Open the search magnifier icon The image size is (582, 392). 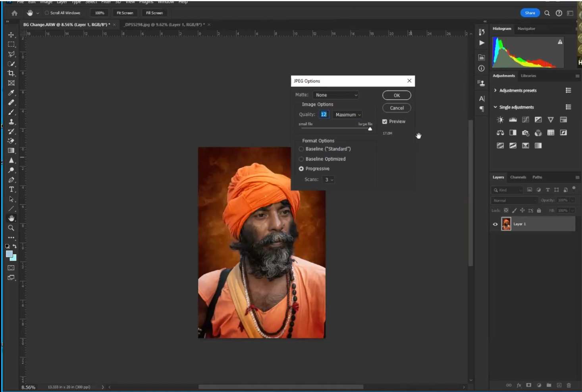[x=547, y=13]
